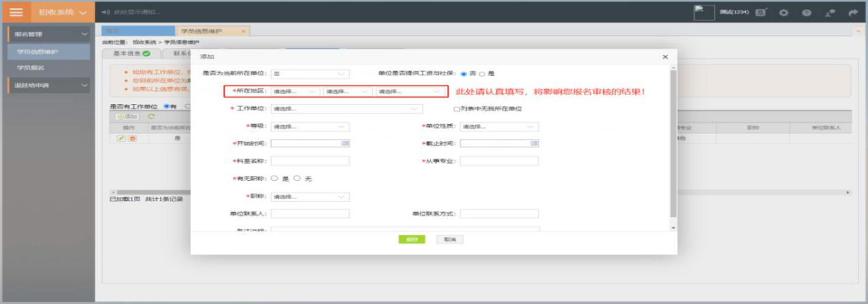868x304 pixels.
Task: Click the 从事专业 input field
Action: 499,161
